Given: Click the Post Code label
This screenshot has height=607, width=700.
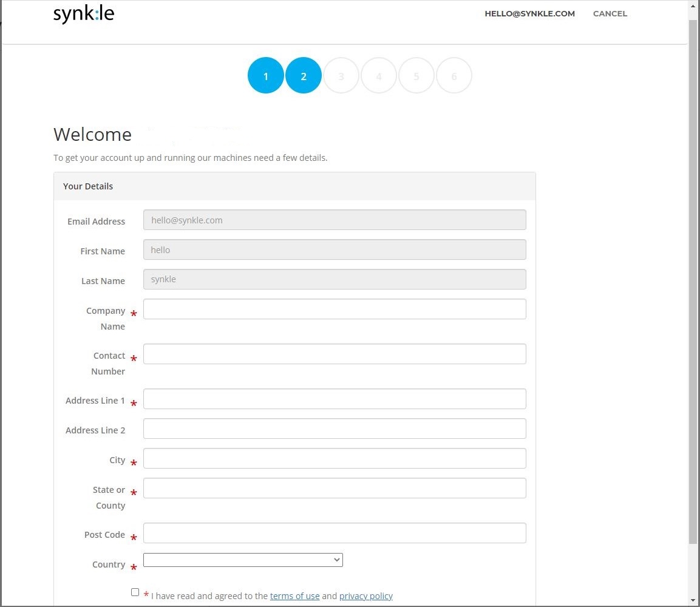Looking at the screenshot, I should pos(104,535).
